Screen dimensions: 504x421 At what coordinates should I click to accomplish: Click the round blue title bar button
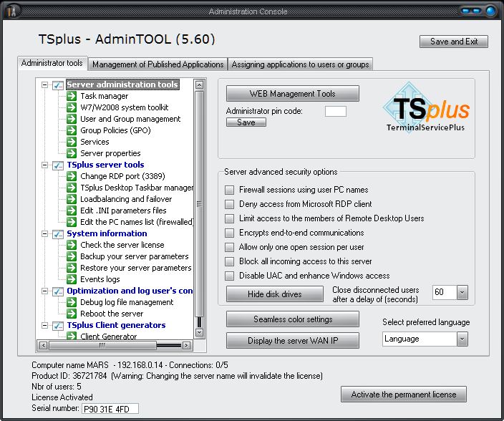[490, 11]
